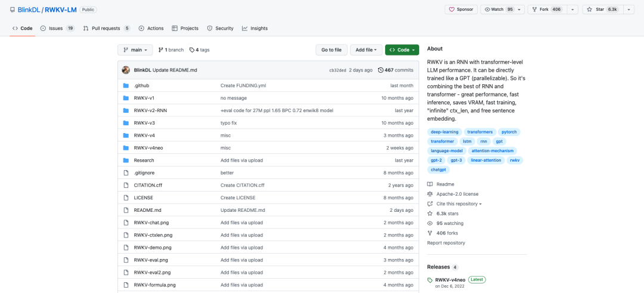Select the linear-attention topic tag
The height and width of the screenshot is (293, 644).
pos(486,161)
